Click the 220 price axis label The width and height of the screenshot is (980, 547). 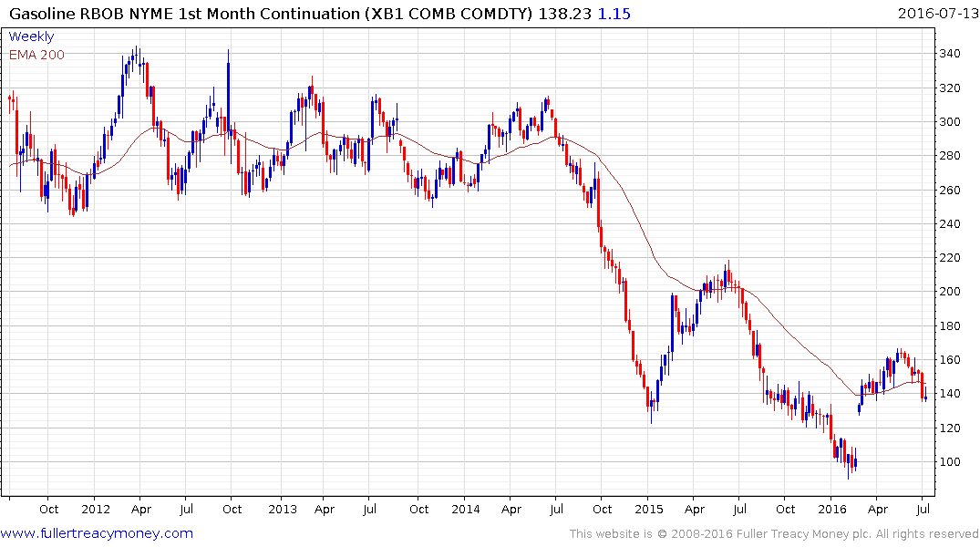point(950,258)
